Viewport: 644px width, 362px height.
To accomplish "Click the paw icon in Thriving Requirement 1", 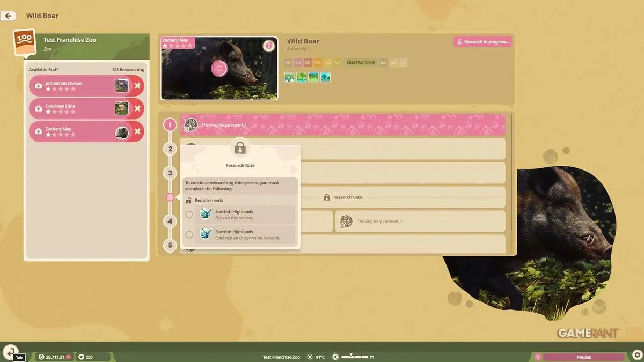I will 191,125.
